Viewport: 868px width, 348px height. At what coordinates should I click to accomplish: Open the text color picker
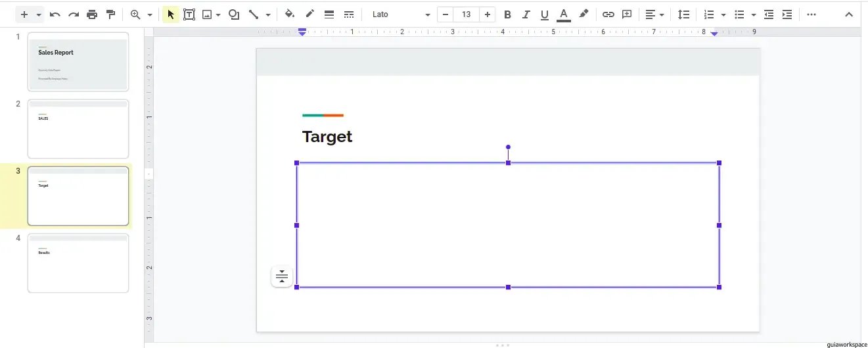point(563,14)
